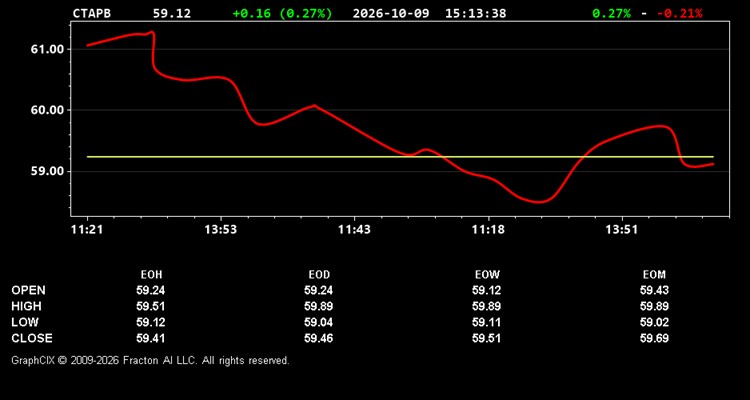Click the yellow horizontal reference line
Viewport: 750px width, 400px height.
(x=400, y=156)
